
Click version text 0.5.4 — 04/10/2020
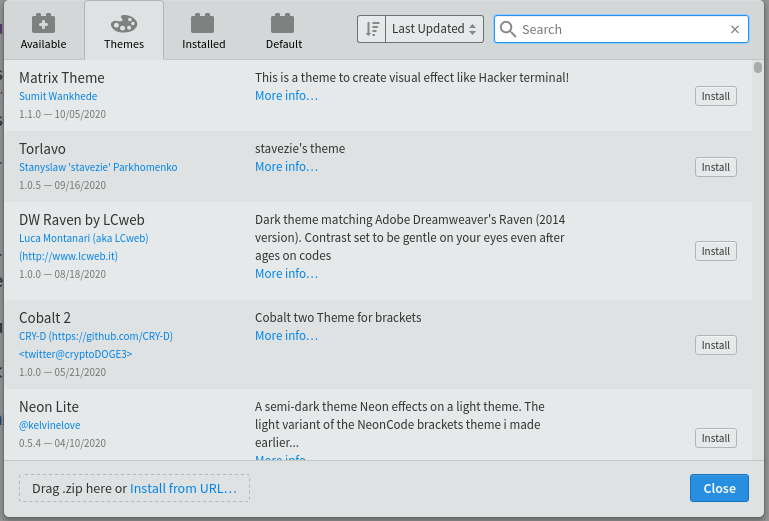click(62, 443)
